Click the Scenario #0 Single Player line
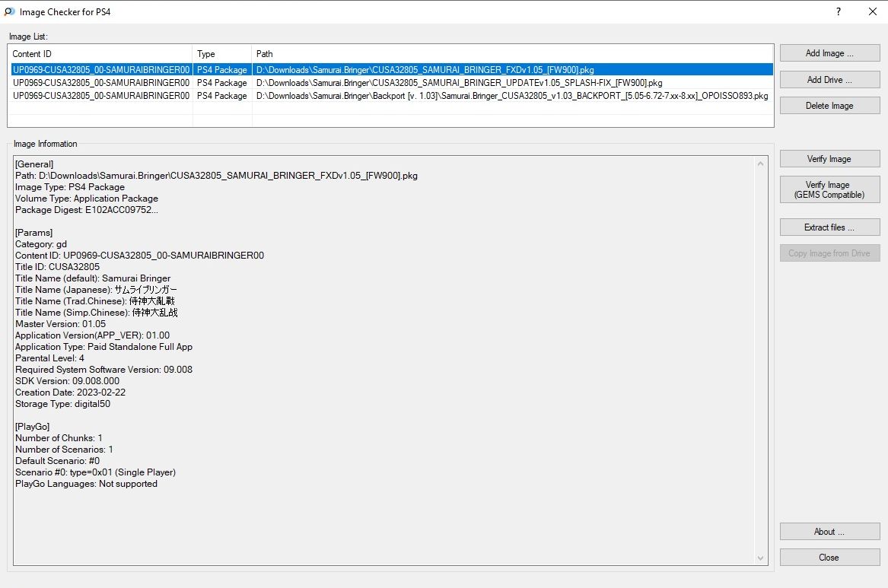This screenshot has height=588, width=888. pyautogui.click(x=96, y=472)
